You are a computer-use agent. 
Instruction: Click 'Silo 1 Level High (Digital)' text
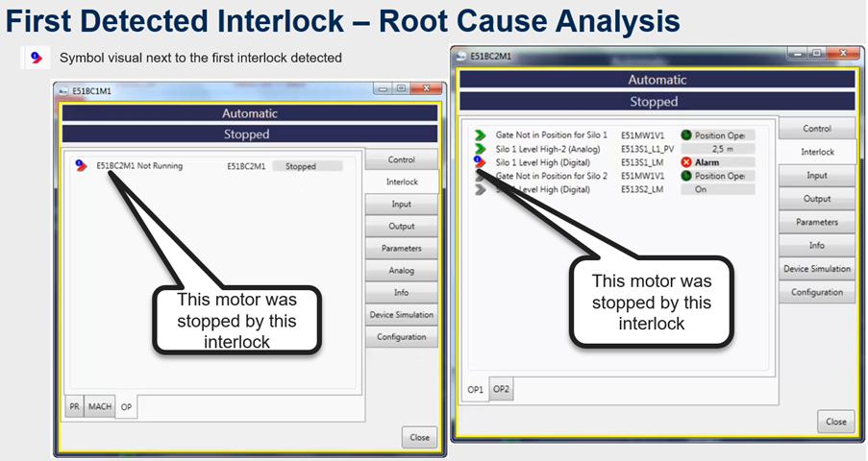point(542,162)
